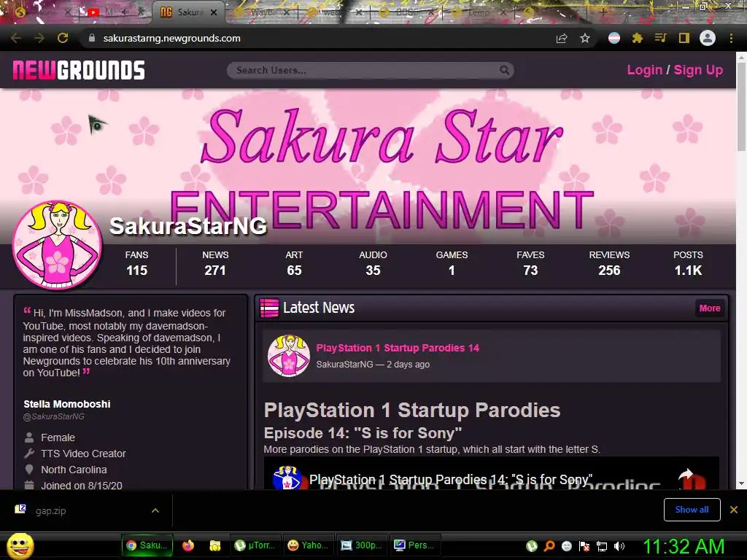
Task: Click the back navigation arrow
Action: tap(16, 38)
